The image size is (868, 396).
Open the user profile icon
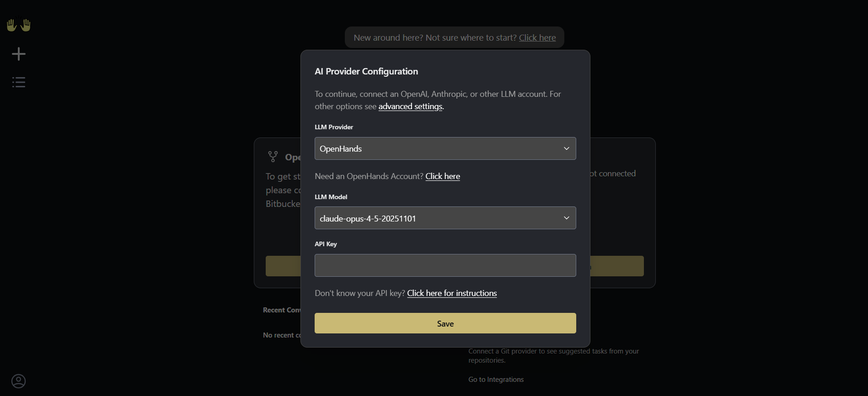coord(19,381)
